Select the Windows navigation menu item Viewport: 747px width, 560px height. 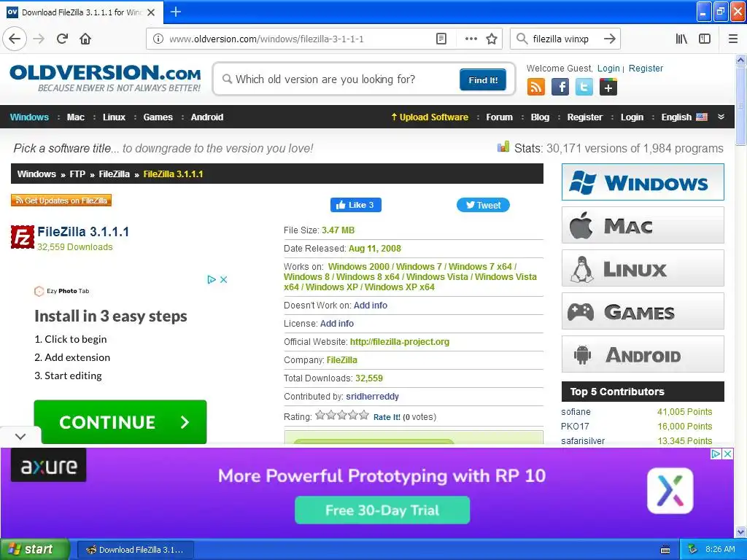tap(29, 117)
